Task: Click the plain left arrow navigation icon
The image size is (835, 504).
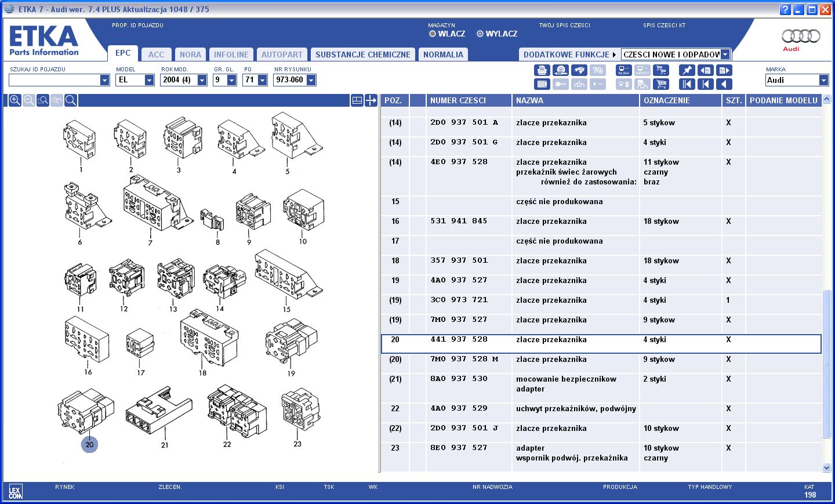Action: [x=724, y=84]
